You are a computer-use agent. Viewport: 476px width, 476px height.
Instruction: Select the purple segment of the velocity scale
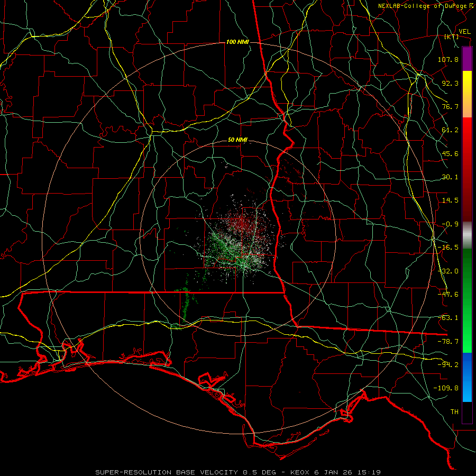[467, 59]
